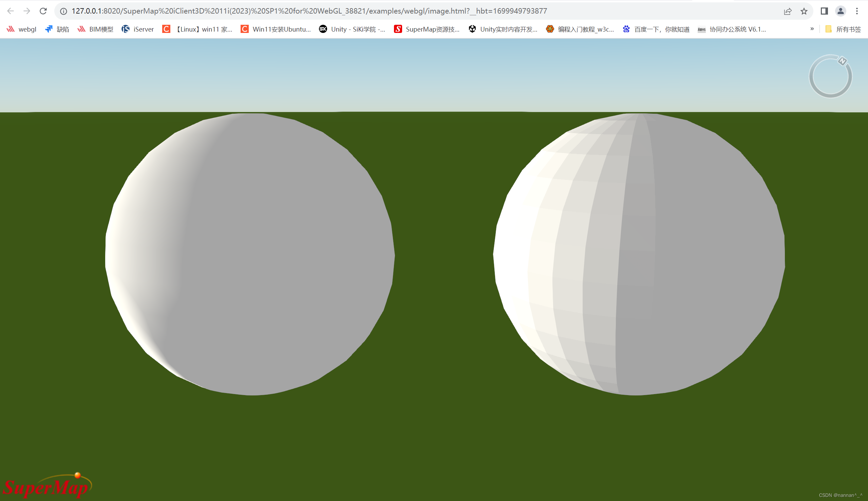
Task: Open Chrome three-dot menu
Action: pyautogui.click(x=857, y=11)
